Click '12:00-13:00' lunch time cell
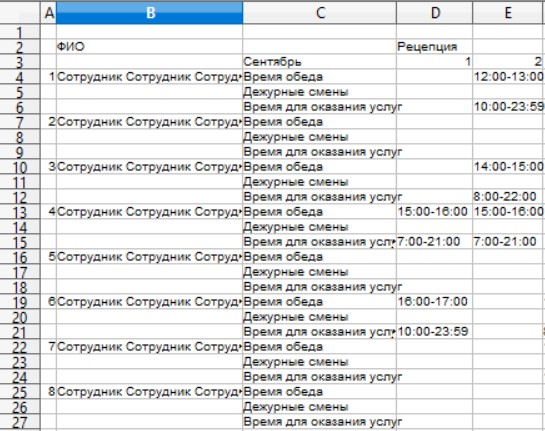The width and height of the screenshot is (545, 431). click(x=509, y=76)
